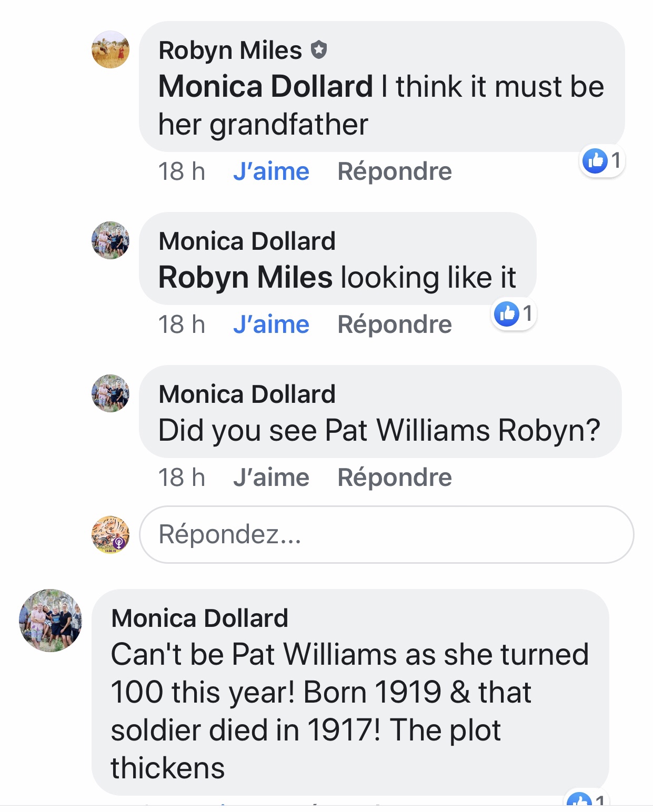Screen dimensions: 653x812
Task: Open the like reaction on the grandfather comment
Action: click(601, 160)
